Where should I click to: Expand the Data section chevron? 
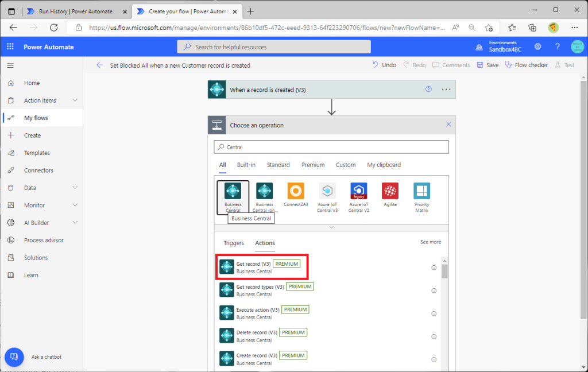pyautogui.click(x=75, y=188)
